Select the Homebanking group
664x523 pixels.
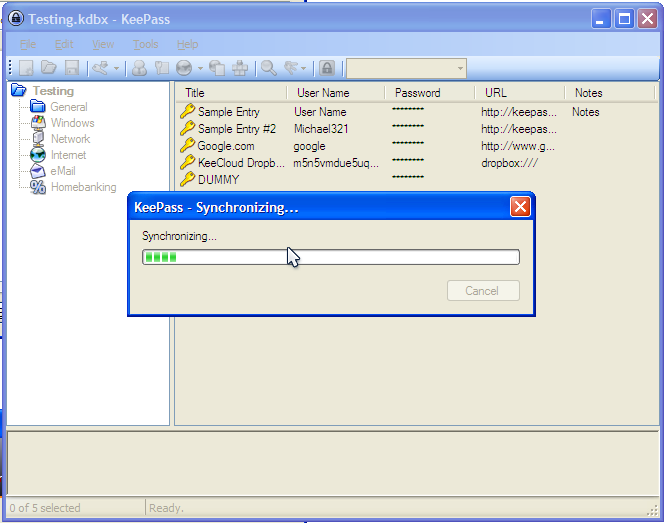coord(83,187)
